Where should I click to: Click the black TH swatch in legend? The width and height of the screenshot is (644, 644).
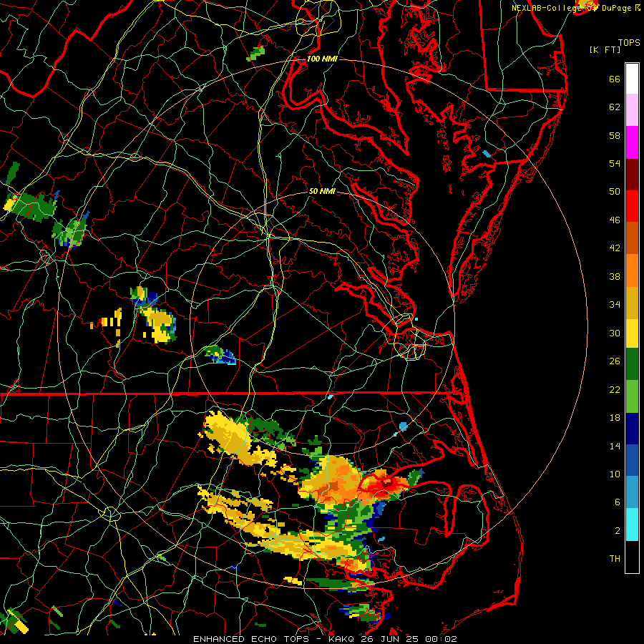click(x=632, y=557)
